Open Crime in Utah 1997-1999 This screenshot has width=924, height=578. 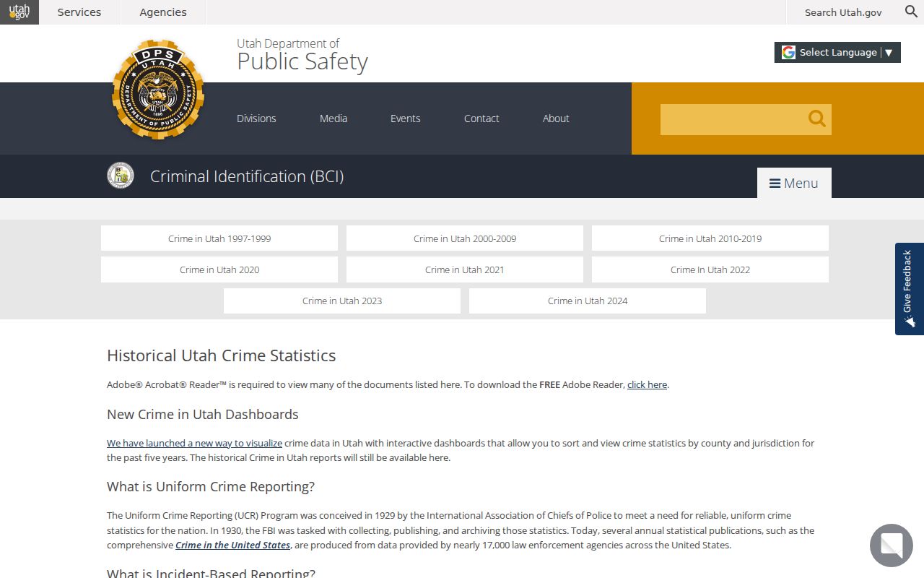click(219, 238)
